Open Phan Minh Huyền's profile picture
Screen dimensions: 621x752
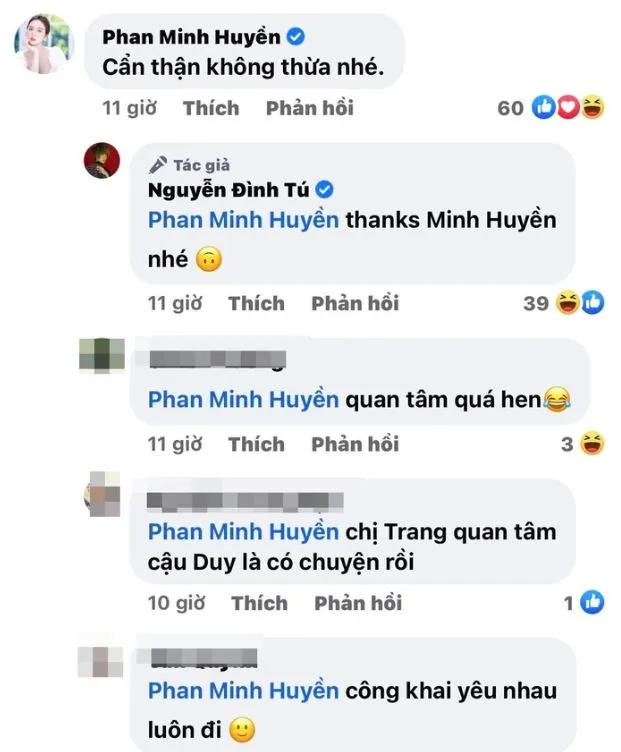(43, 44)
